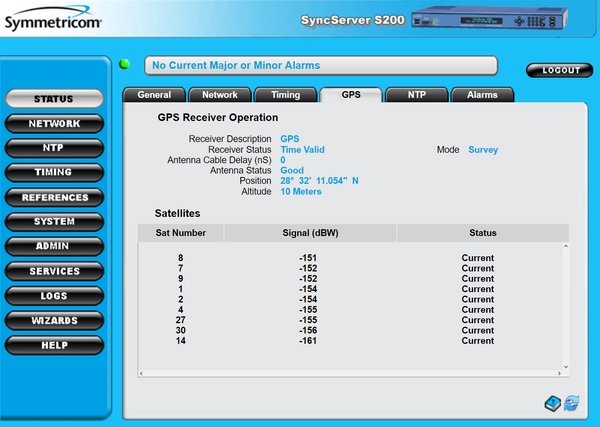This screenshot has height=427, width=600.
Task: Open the help book icon
Action: tap(552, 403)
